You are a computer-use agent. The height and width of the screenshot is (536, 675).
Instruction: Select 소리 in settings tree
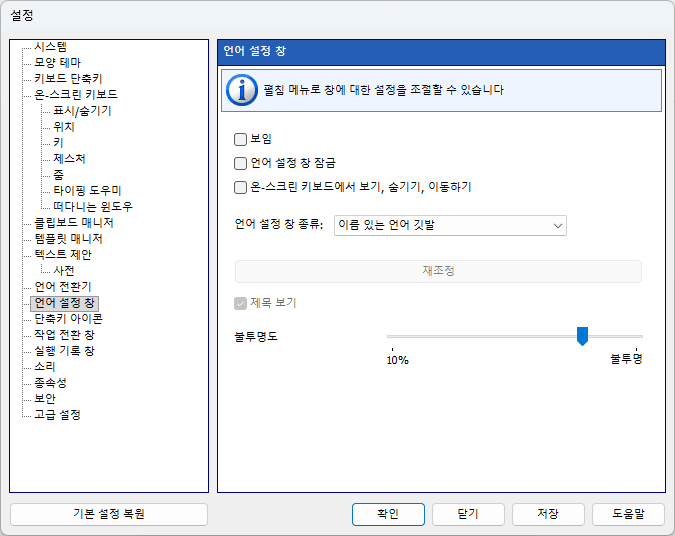(45, 367)
